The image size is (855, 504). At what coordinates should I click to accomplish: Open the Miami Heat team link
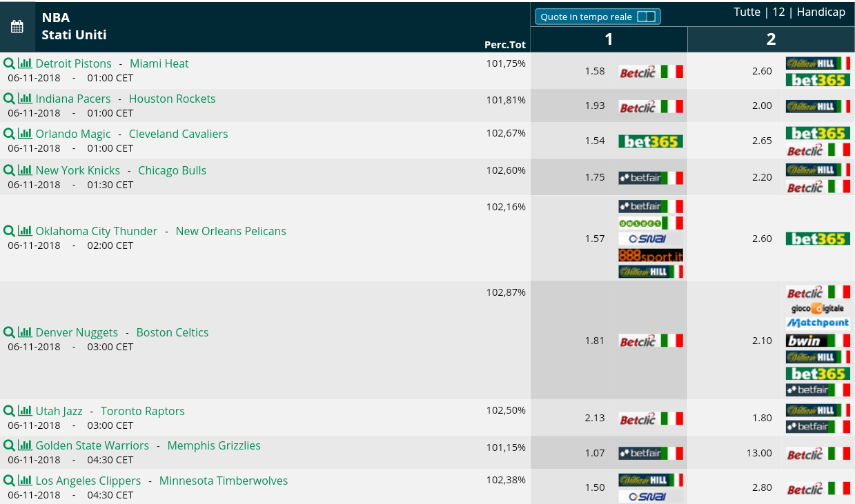coord(159,63)
